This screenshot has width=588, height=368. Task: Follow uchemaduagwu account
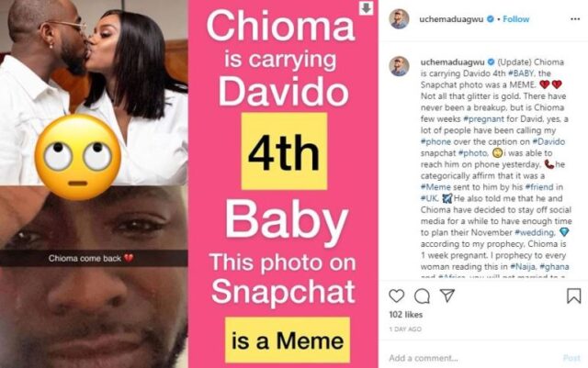[x=516, y=19]
